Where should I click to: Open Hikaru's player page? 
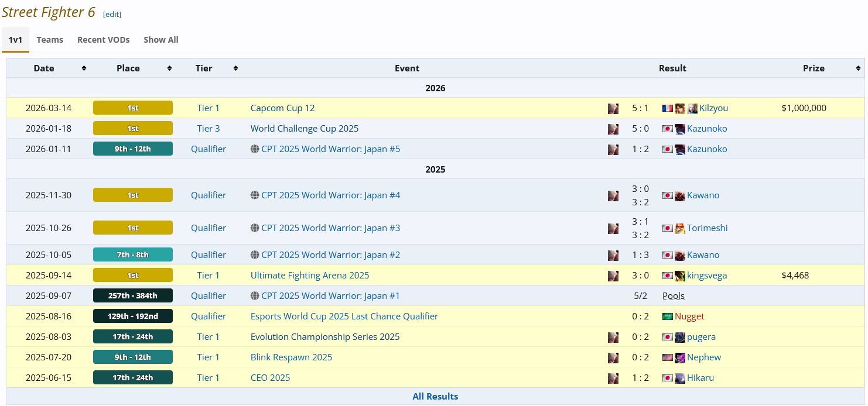700,378
